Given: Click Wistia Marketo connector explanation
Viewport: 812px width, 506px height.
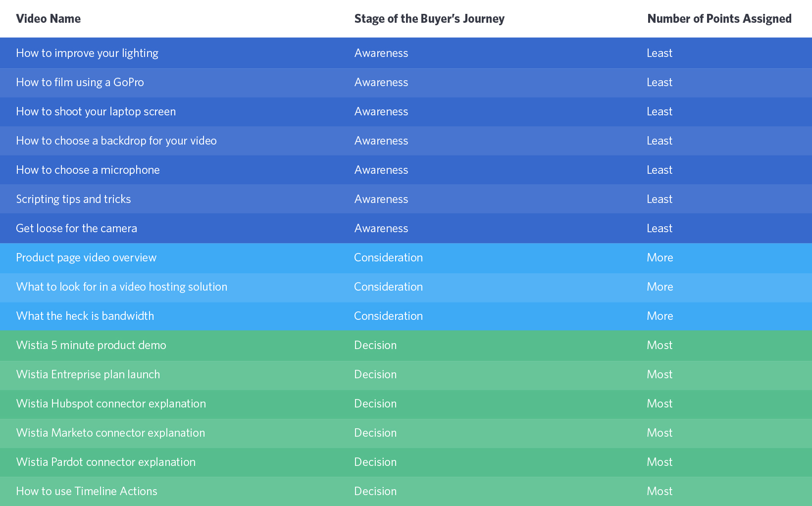Looking at the screenshot, I should coord(110,433).
